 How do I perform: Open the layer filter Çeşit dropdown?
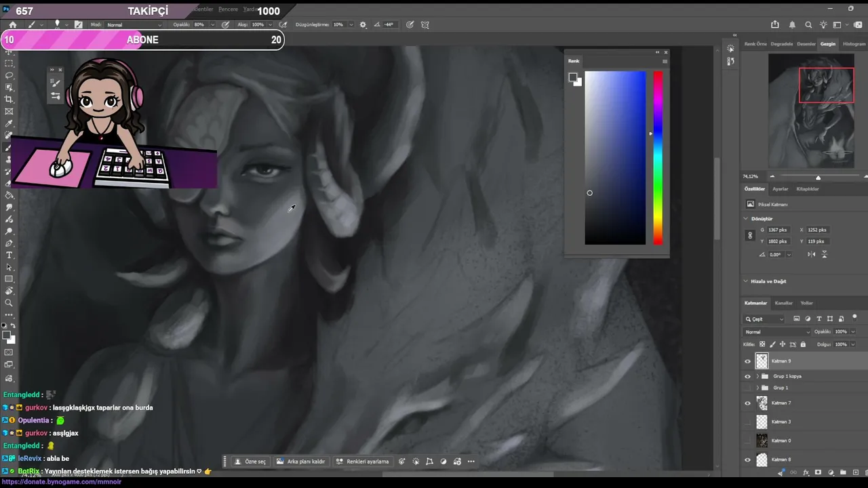pos(764,319)
